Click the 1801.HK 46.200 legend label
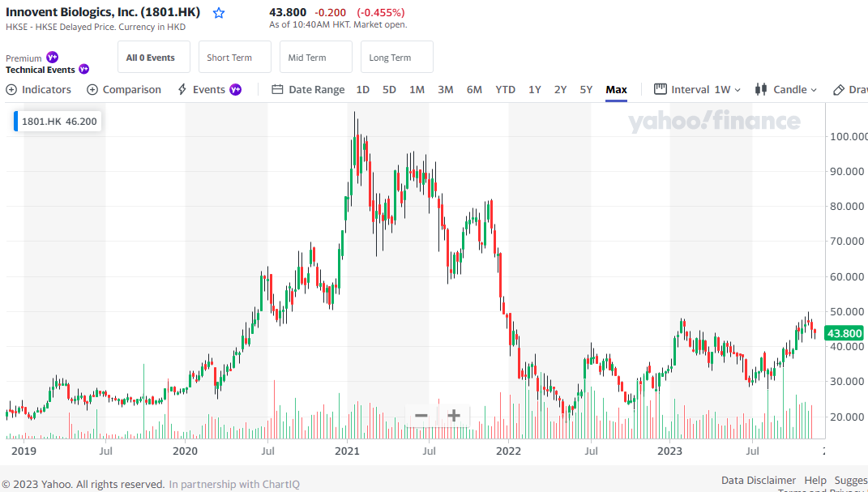This screenshot has height=492, width=868. pos(59,122)
